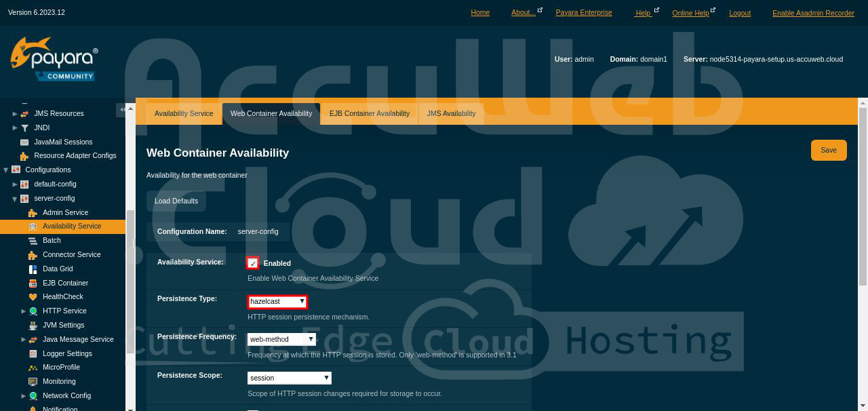Screen dimensions: 868x411
Task: Expand the HTTP Service node
Action: tap(24, 311)
